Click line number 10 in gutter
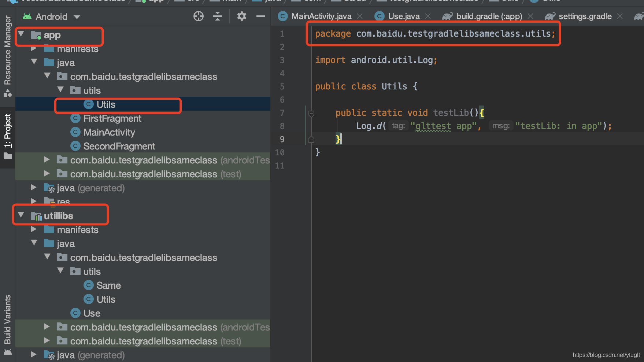The width and height of the screenshot is (644, 362). [280, 152]
